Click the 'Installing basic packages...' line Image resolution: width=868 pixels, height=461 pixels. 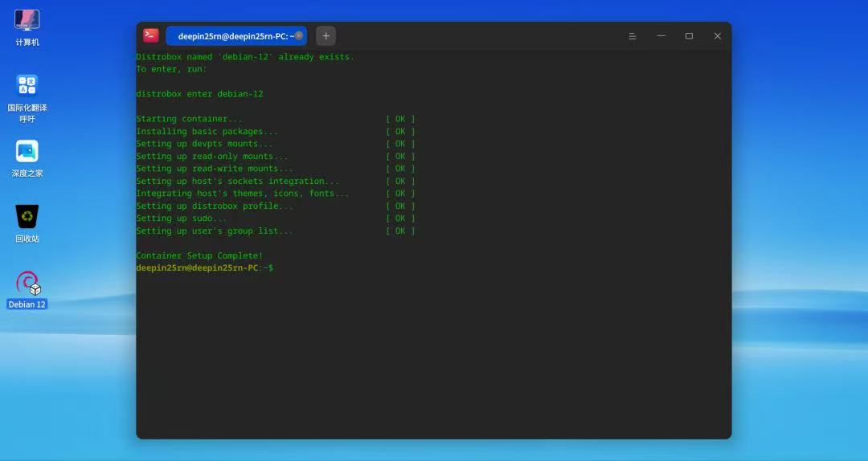pyautogui.click(x=207, y=132)
